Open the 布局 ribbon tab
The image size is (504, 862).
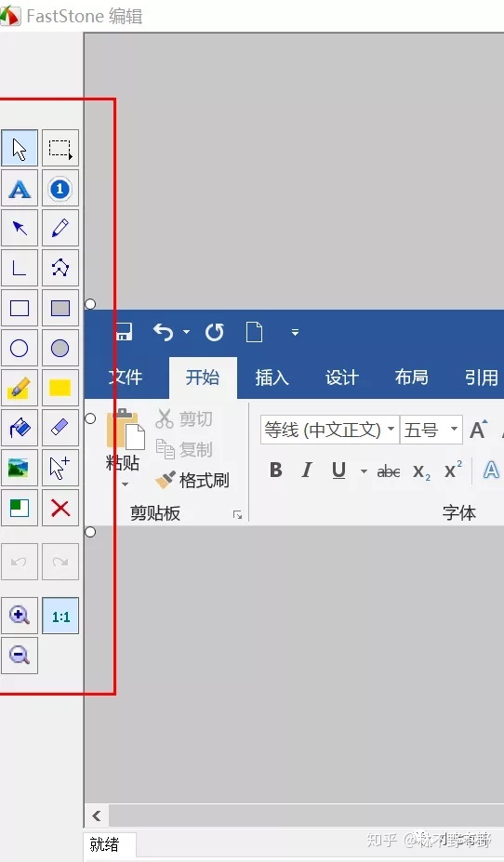[411, 378]
